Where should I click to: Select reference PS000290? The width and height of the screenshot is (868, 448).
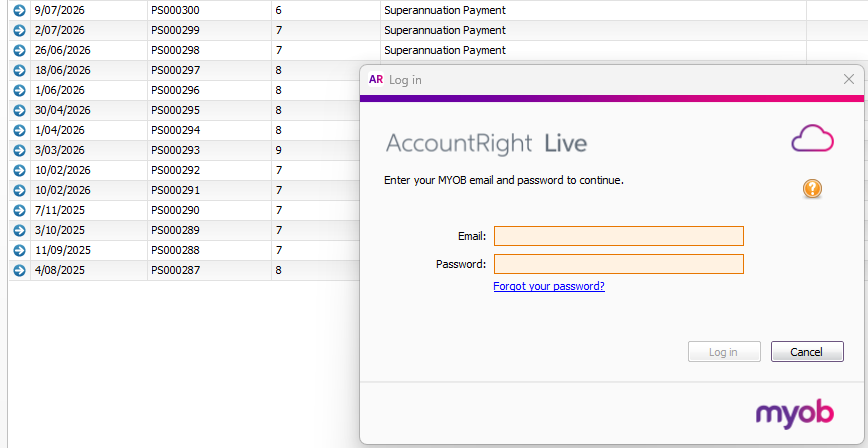(175, 210)
